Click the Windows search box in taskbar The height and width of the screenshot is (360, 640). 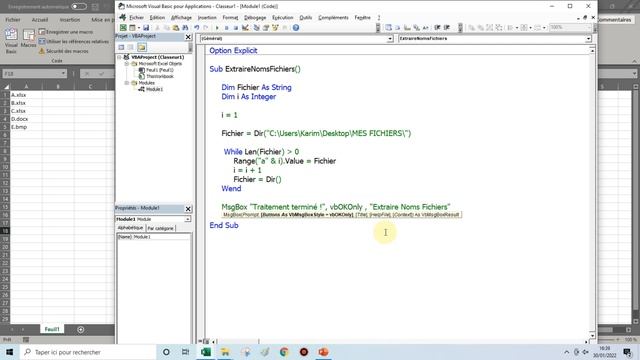(88, 352)
